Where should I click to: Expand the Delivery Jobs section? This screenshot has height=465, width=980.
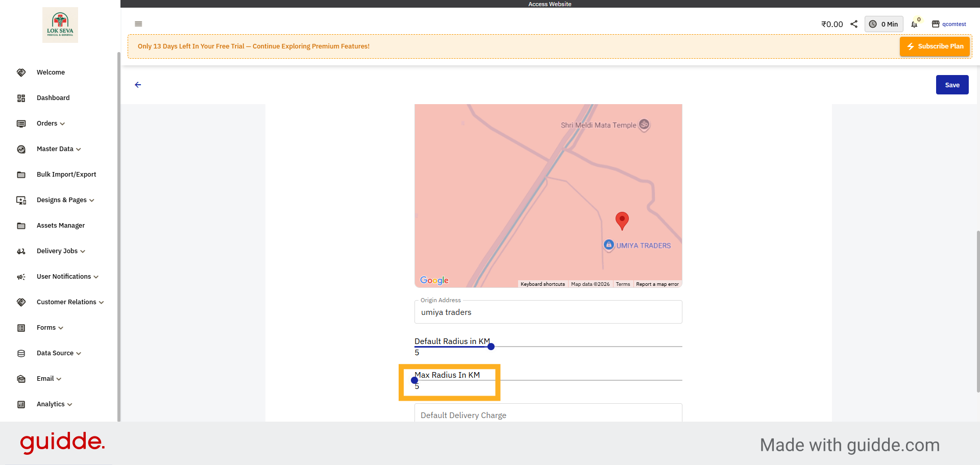[61, 251]
